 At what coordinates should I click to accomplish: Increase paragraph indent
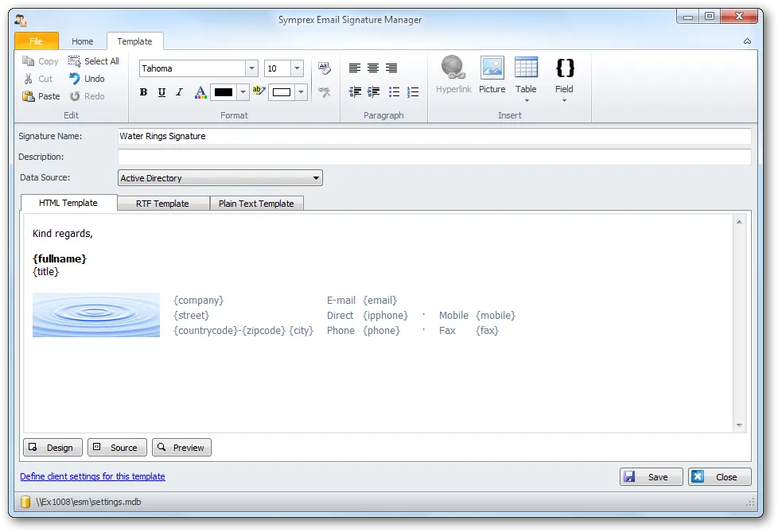[x=373, y=91]
